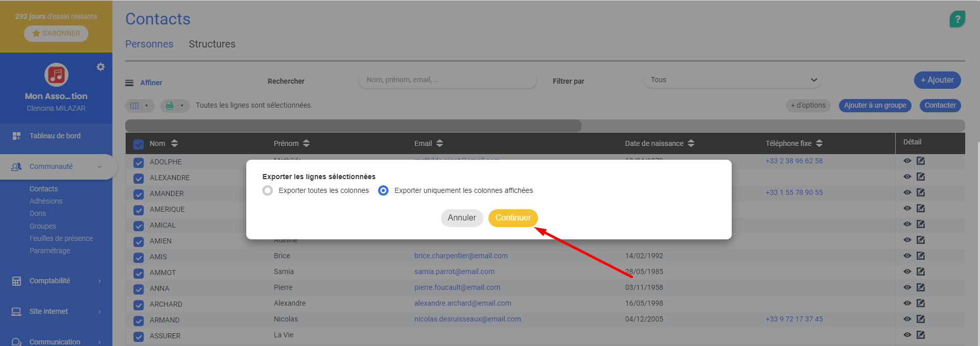Sort by Date de naissance arrows
This screenshot has height=346, width=980.
(x=691, y=143)
